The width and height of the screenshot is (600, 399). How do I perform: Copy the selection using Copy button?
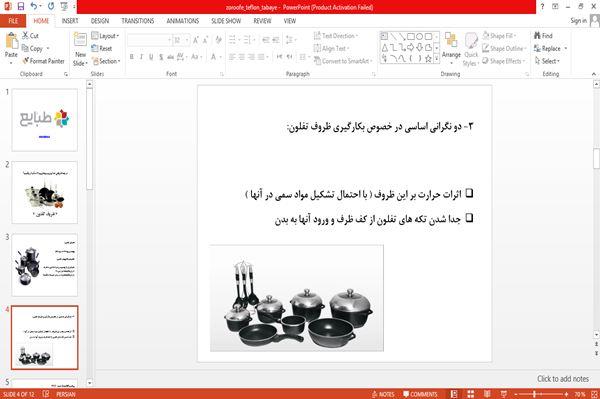(32, 48)
